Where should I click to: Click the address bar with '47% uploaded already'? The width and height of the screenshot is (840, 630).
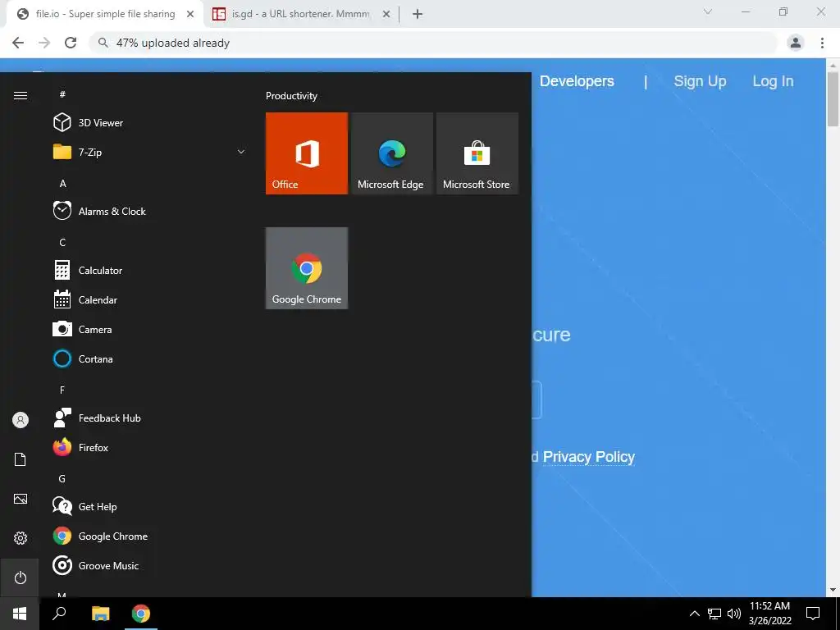point(433,43)
